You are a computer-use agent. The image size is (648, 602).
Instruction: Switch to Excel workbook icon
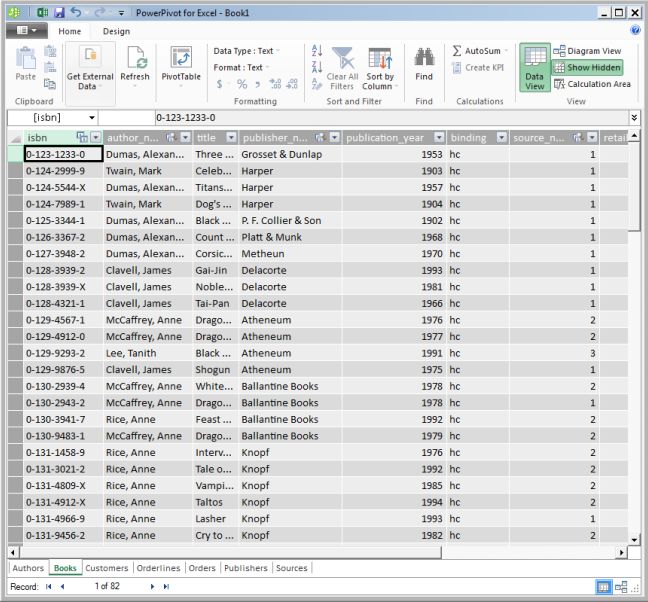pos(42,12)
